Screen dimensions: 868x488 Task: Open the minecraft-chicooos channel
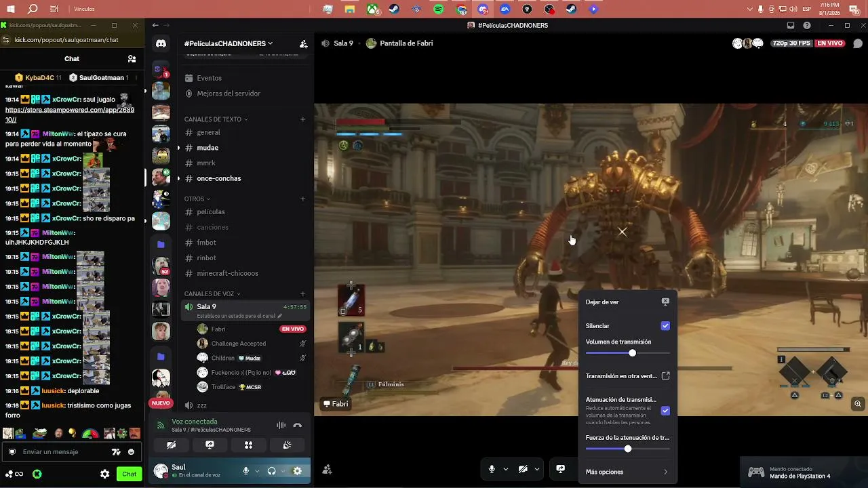click(x=244, y=274)
